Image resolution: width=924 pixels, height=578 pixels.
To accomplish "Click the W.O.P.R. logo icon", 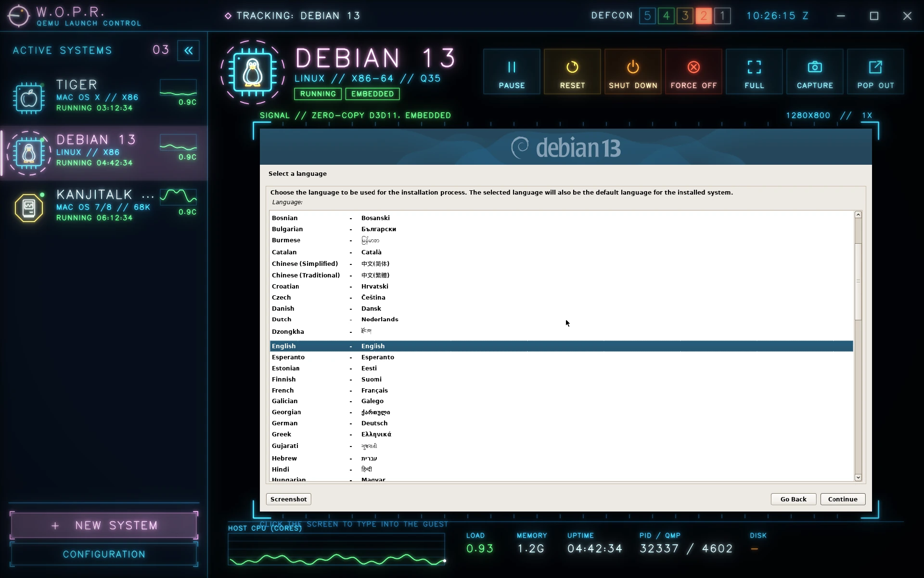I will (18, 16).
